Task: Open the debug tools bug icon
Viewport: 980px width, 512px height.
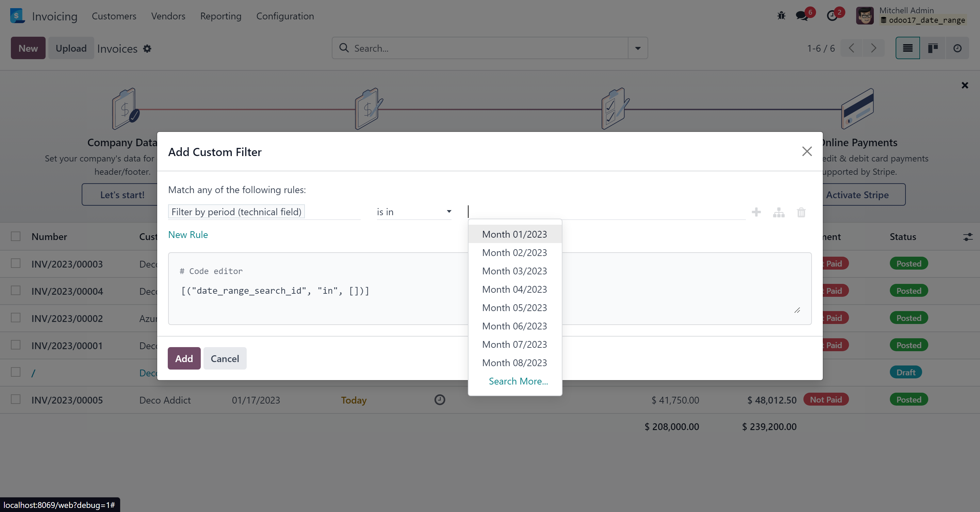Action: click(781, 16)
